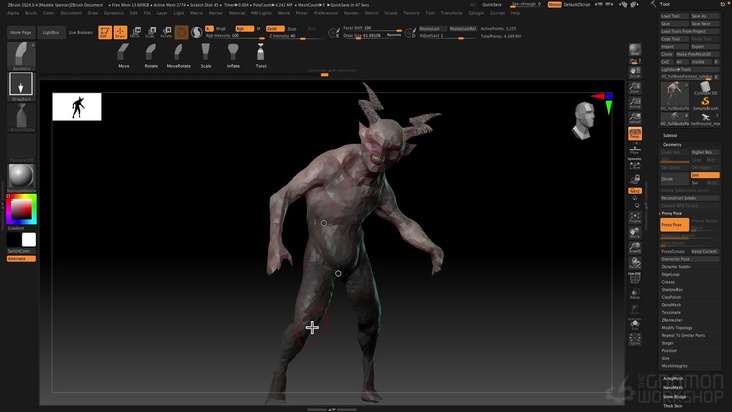Click the Home Page button

coord(21,33)
